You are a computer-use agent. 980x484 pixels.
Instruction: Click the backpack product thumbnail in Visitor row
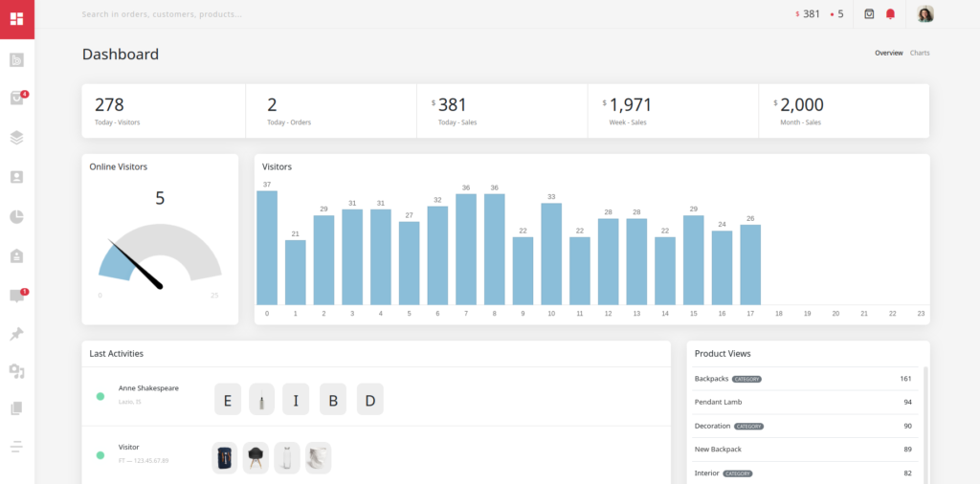(225, 457)
